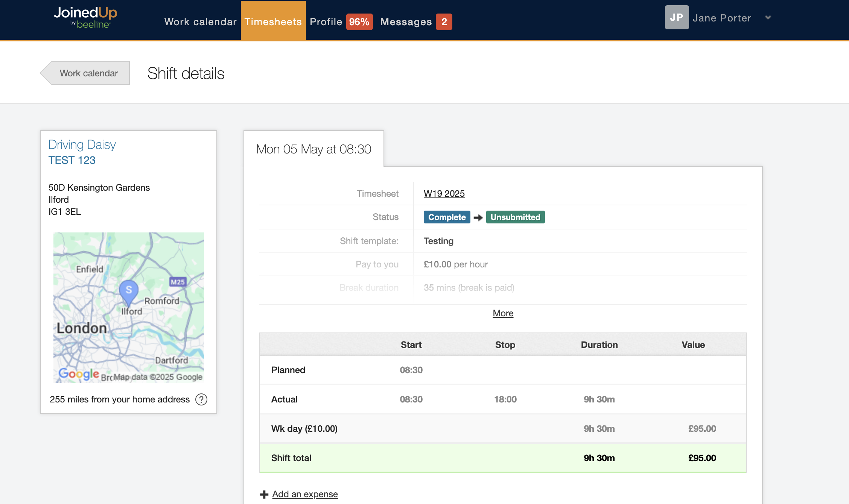Click the Unsubmitted status badge
The width and height of the screenshot is (849, 504).
[515, 217]
